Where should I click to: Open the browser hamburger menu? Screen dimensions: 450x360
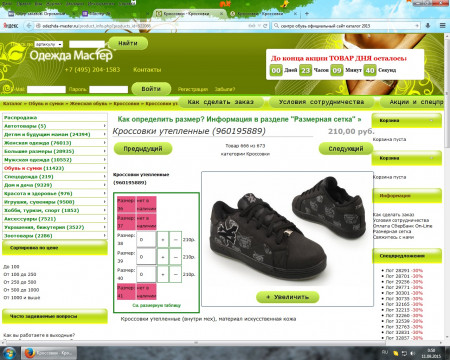click(442, 26)
